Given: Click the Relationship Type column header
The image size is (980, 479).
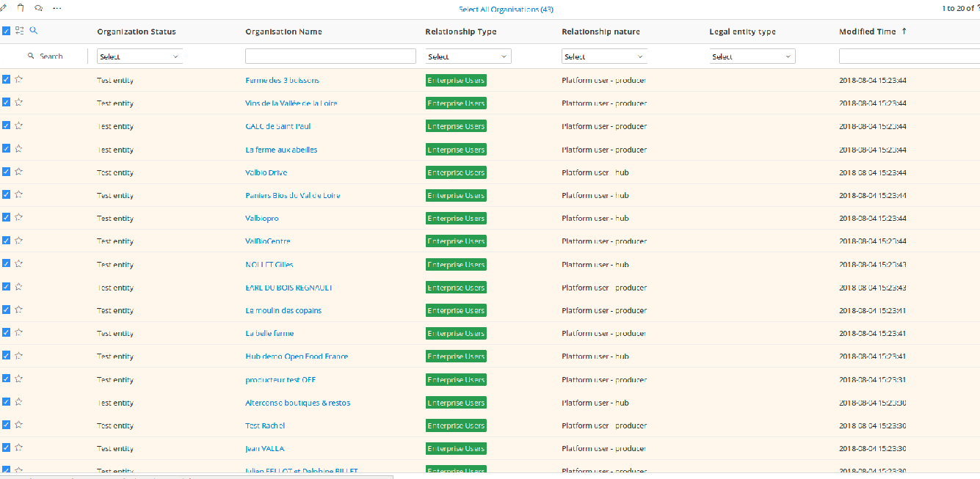Looking at the screenshot, I should 461,32.
